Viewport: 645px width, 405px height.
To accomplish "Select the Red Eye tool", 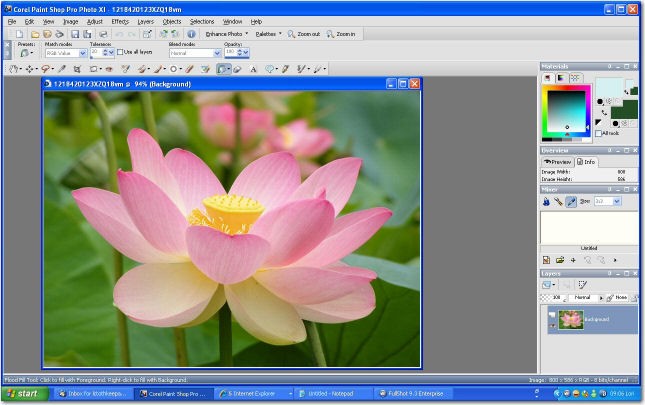I will (x=109, y=69).
